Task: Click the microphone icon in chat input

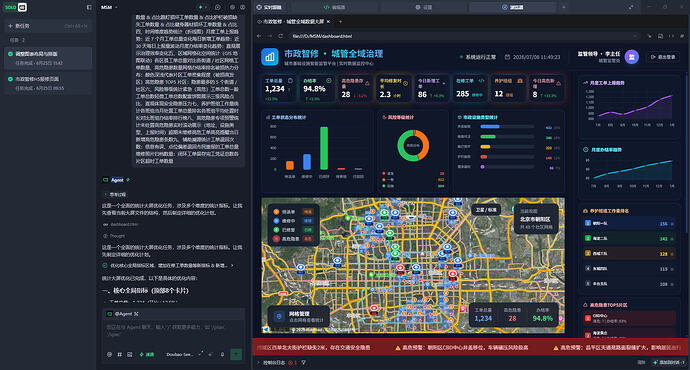Action: pos(222,354)
